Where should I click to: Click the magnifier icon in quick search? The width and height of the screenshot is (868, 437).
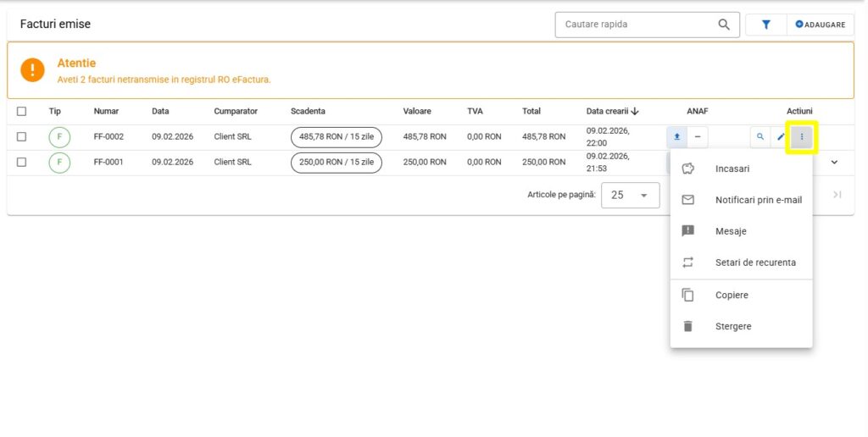click(x=723, y=25)
